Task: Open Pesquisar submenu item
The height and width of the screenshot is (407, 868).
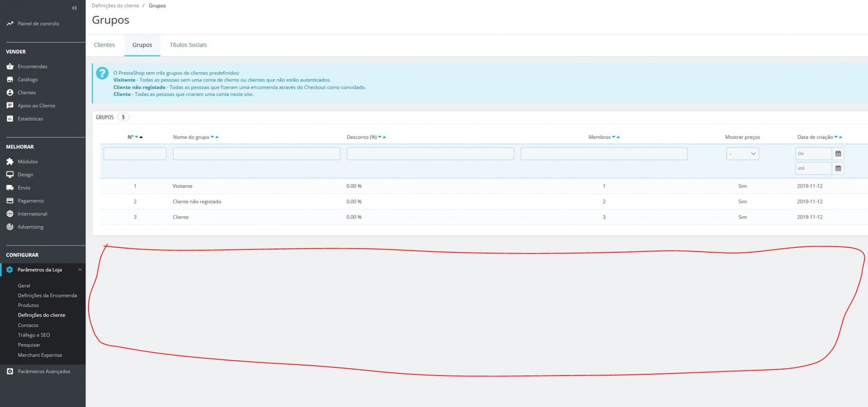Action: coord(29,345)
